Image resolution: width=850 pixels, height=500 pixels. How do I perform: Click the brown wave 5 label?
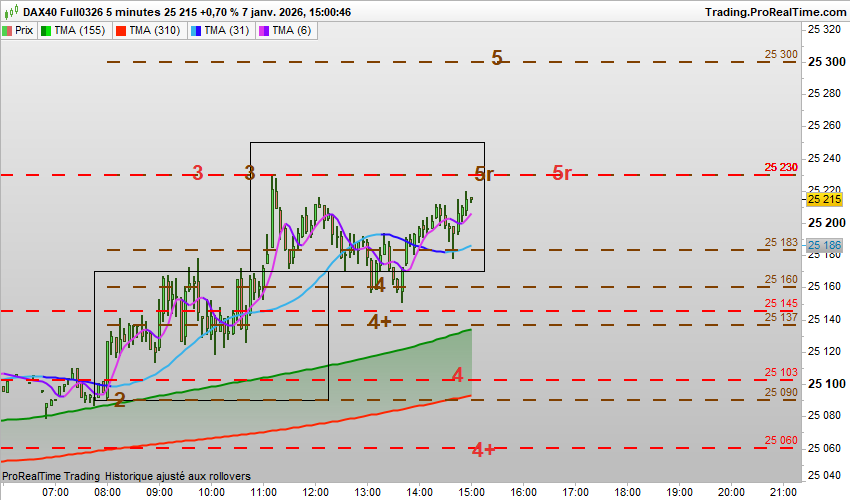(497, 58)
